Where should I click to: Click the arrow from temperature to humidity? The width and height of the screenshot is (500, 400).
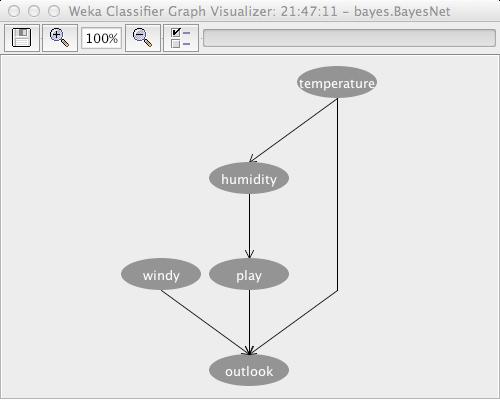pos(293,130)
